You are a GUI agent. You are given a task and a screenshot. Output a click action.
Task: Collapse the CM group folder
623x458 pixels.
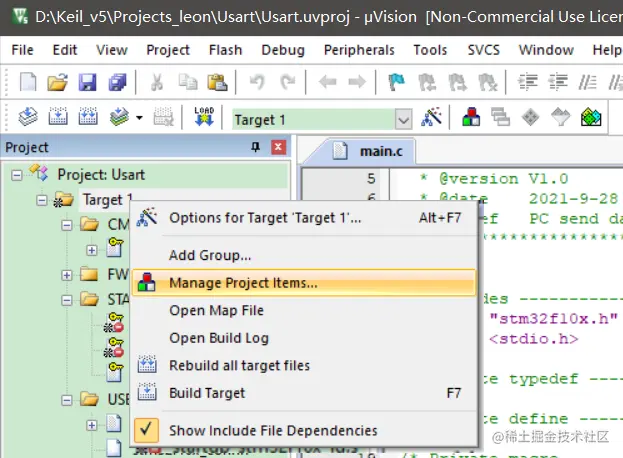pos(67,225)
